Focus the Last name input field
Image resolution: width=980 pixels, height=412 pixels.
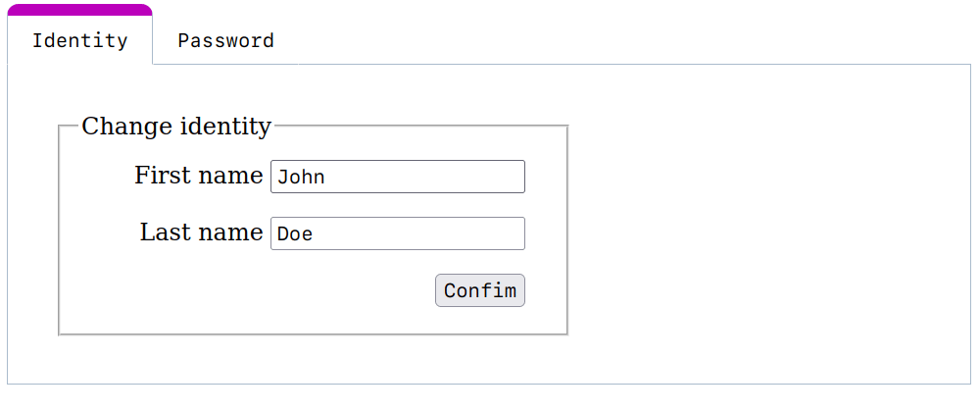398,233
